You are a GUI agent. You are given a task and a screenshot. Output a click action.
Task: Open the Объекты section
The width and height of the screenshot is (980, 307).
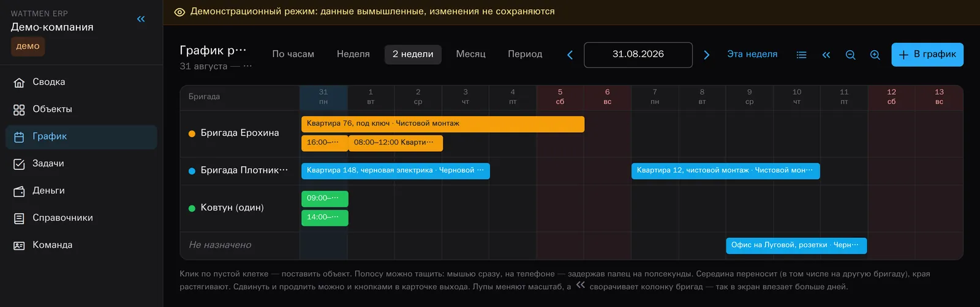point(81,109)
